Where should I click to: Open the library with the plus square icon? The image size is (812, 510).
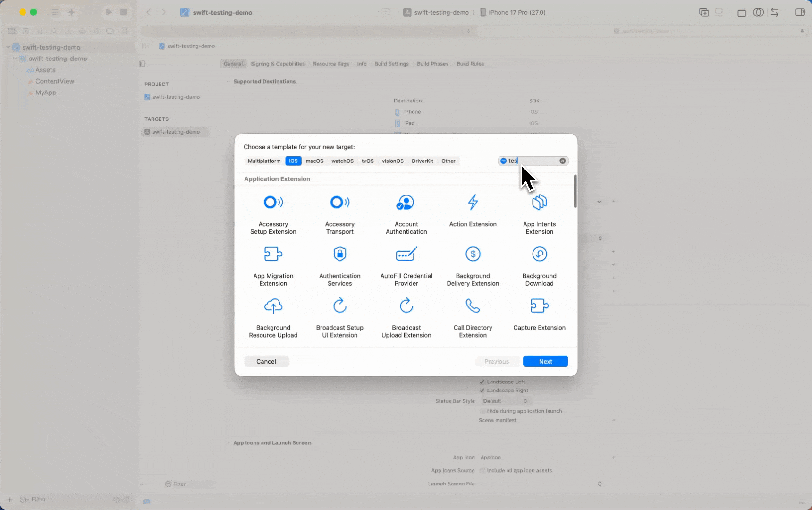[703, 12]
